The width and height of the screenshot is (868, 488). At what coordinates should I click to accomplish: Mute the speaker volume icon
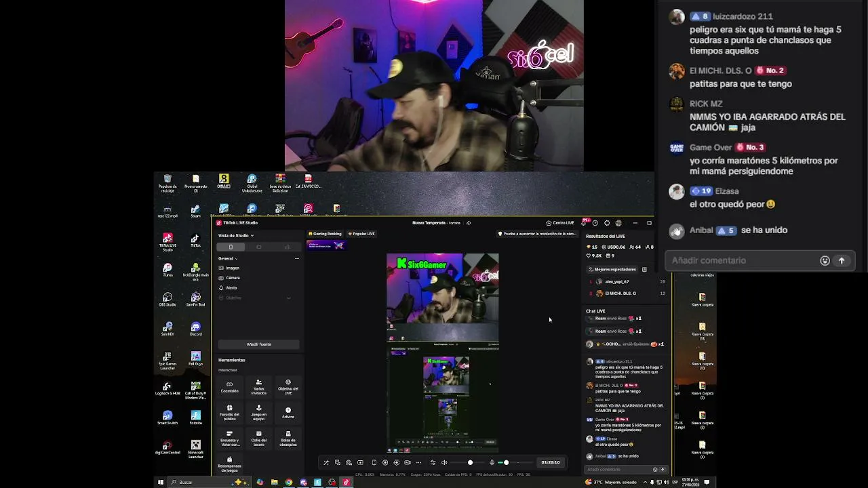click(444, 462)
